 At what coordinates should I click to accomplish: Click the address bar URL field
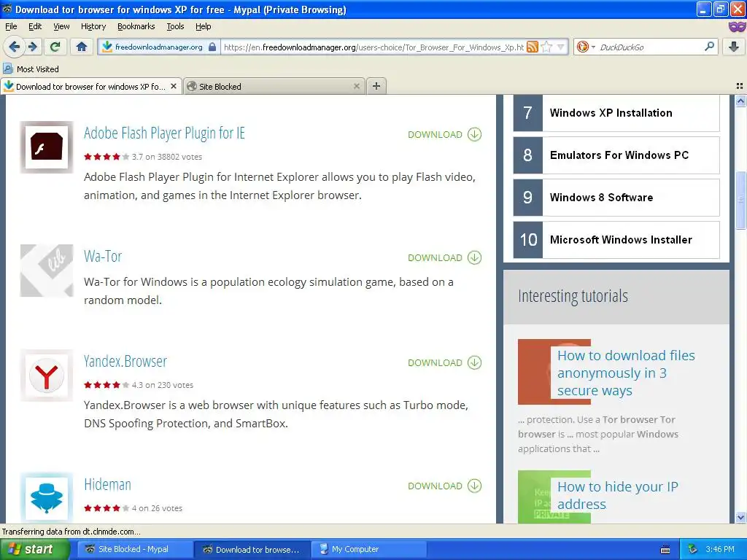[374, 47]
